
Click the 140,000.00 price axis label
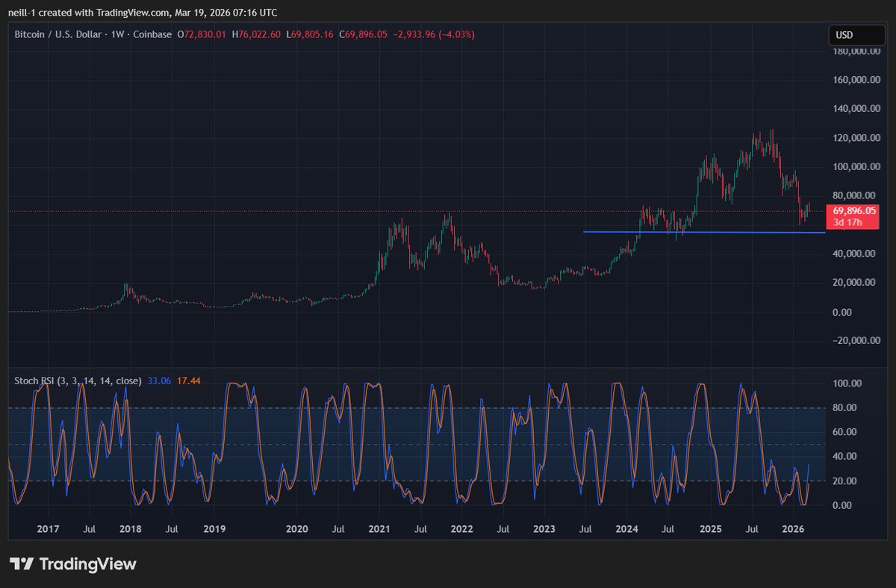coord(855,109)
